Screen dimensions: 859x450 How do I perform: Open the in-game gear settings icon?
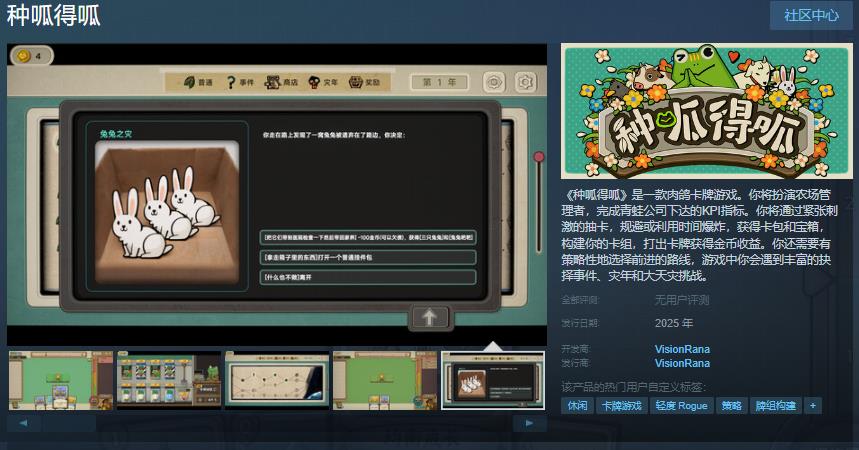(523, 83)
